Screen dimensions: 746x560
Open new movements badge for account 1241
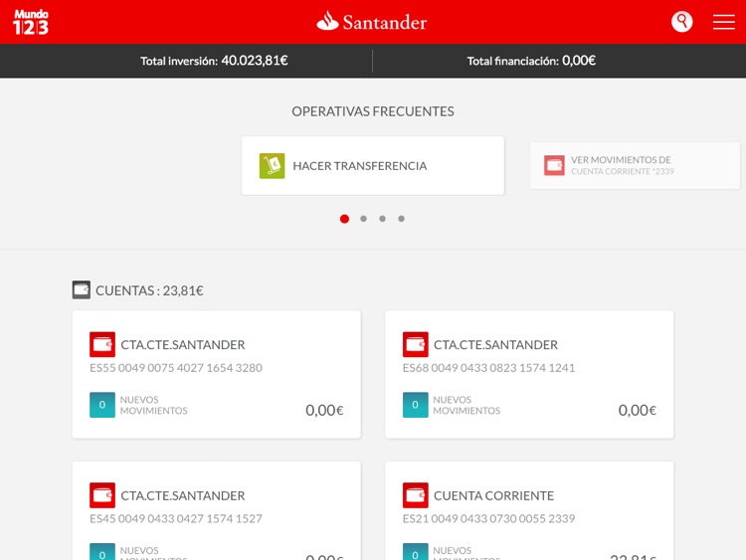(416, 405)
